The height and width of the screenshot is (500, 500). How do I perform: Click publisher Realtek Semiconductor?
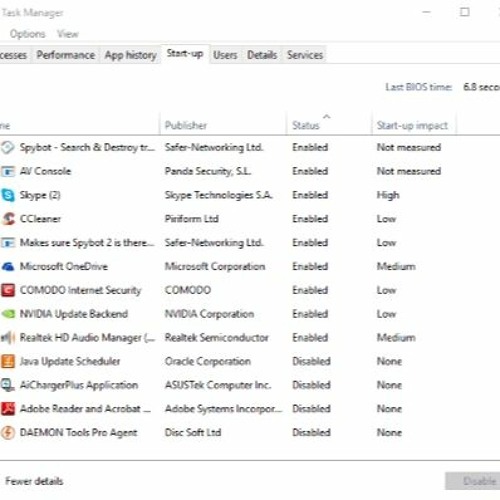coord(217,338)
